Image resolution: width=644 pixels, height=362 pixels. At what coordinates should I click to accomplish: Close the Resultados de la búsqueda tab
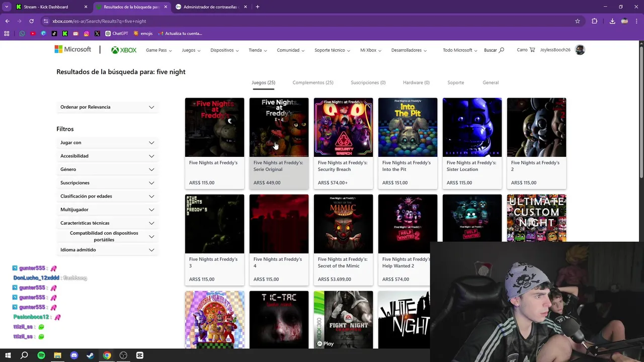[x=166, y=7]
